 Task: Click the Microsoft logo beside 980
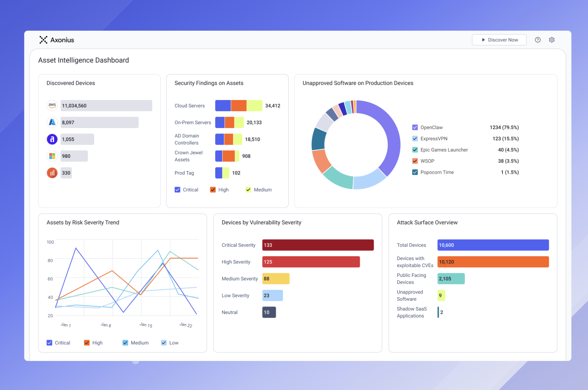tap(52, 156)
